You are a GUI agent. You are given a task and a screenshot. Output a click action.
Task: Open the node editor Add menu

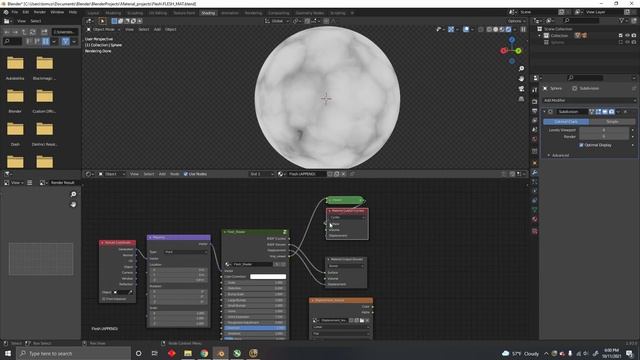point(162,174)
